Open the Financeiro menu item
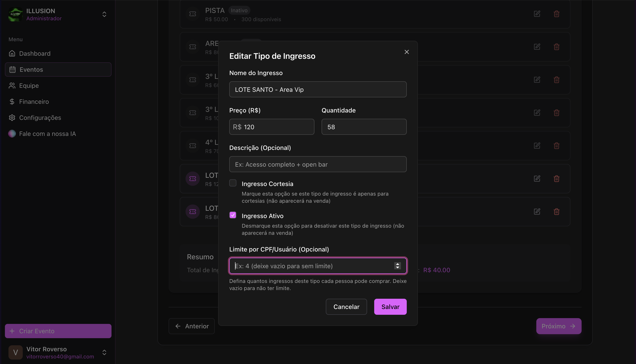Screen dimensions: 636x364 pyautogui.click(x=34, y=102)
